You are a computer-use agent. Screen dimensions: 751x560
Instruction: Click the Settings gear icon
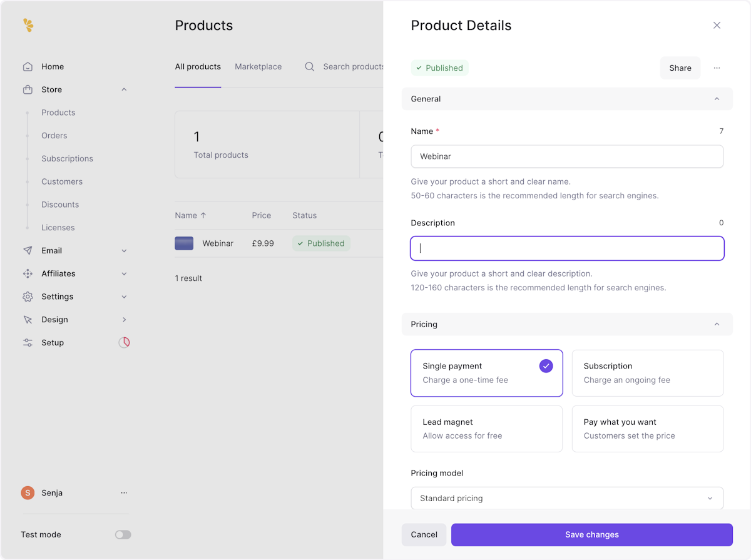[28, 297]
